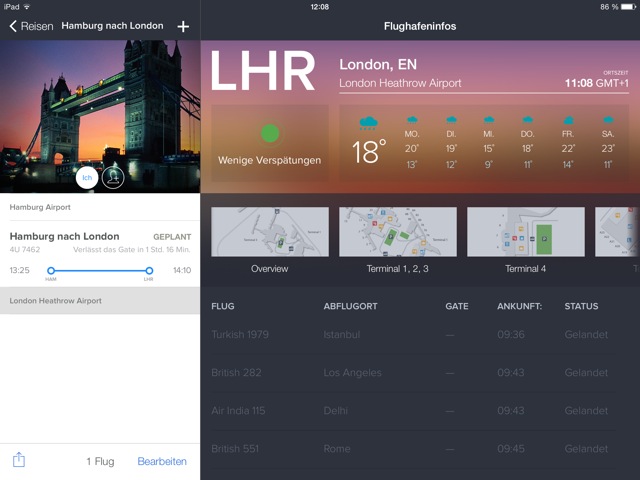Open the British 282 flight from Los Angeles

coord(420,373)
